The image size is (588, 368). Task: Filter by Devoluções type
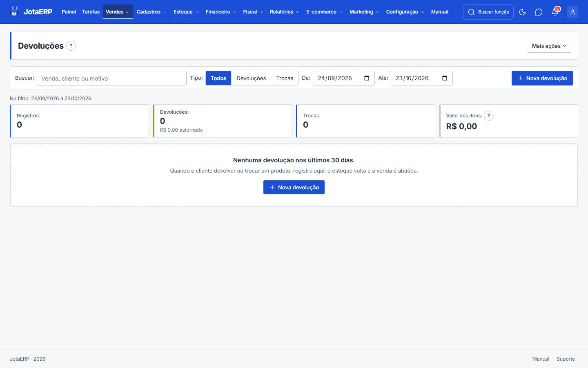[x=251, y=78]
